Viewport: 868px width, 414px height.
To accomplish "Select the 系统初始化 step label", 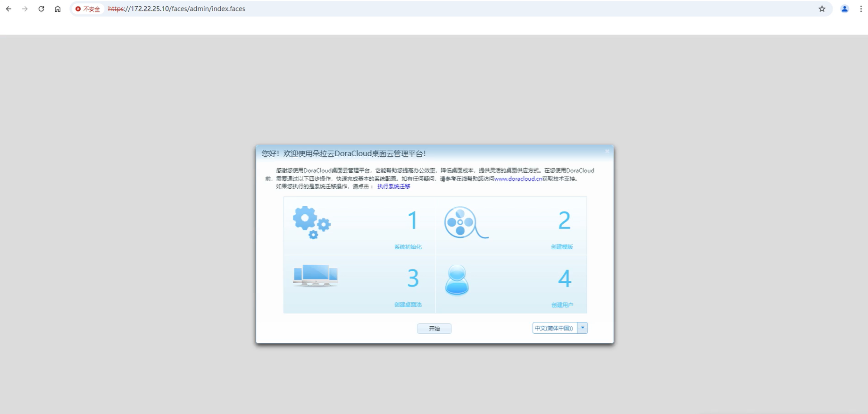I will coord(408,247).
